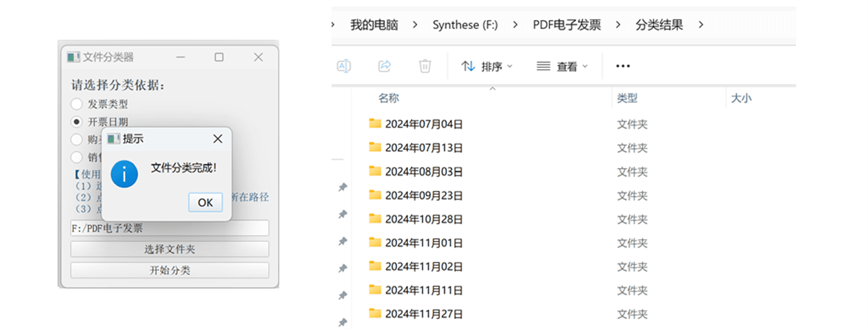This screenshot has height=329, width=868.
Task: Click folder icon of 2024年11月27日
Action: coord(375,313)
